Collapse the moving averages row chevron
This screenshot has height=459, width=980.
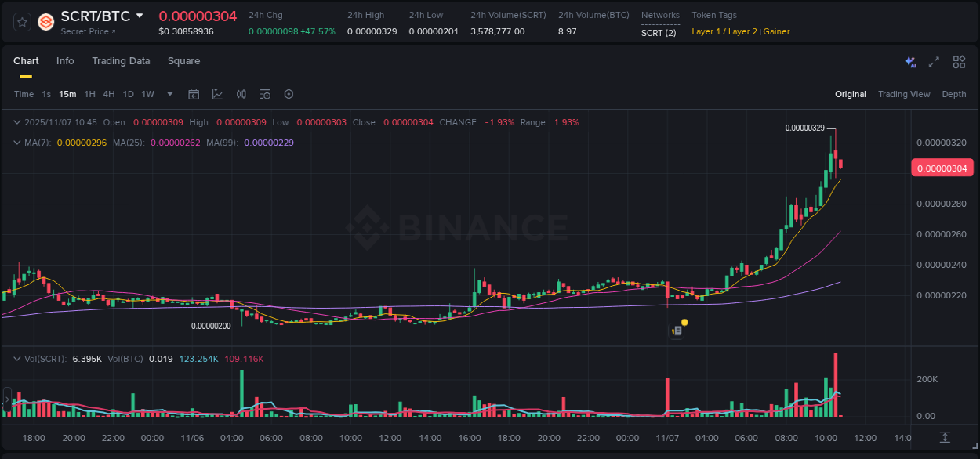click(x=16, y=142)
